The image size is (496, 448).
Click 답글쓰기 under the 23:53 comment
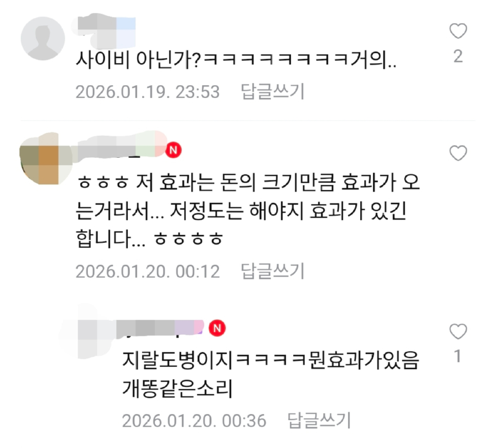pos(272,92)
